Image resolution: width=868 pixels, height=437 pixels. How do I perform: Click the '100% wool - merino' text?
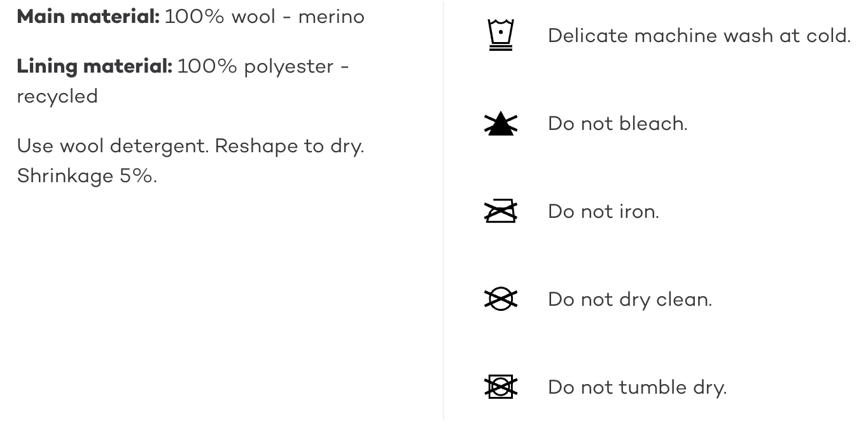[264, 17]
